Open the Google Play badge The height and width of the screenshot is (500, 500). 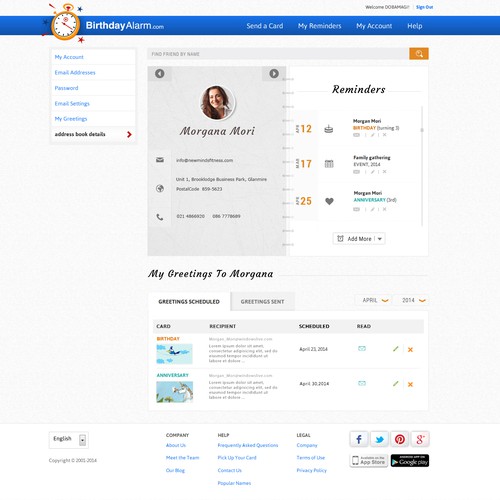point(410,461)
